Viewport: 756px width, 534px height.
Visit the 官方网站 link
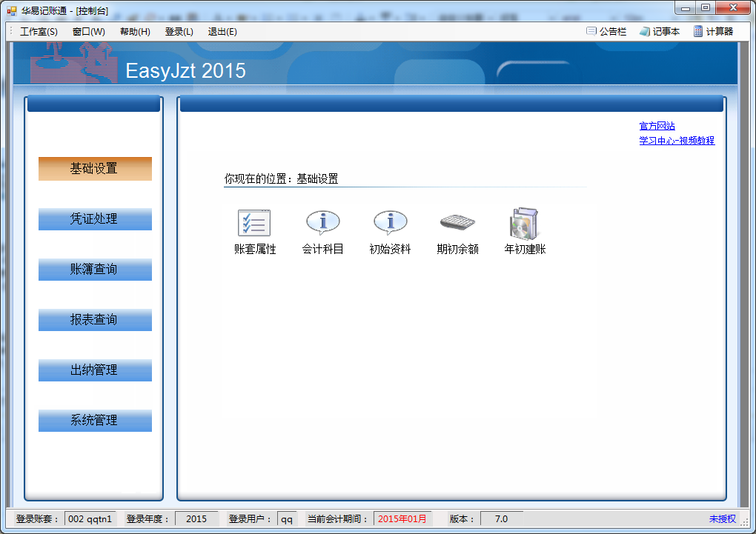657,127
